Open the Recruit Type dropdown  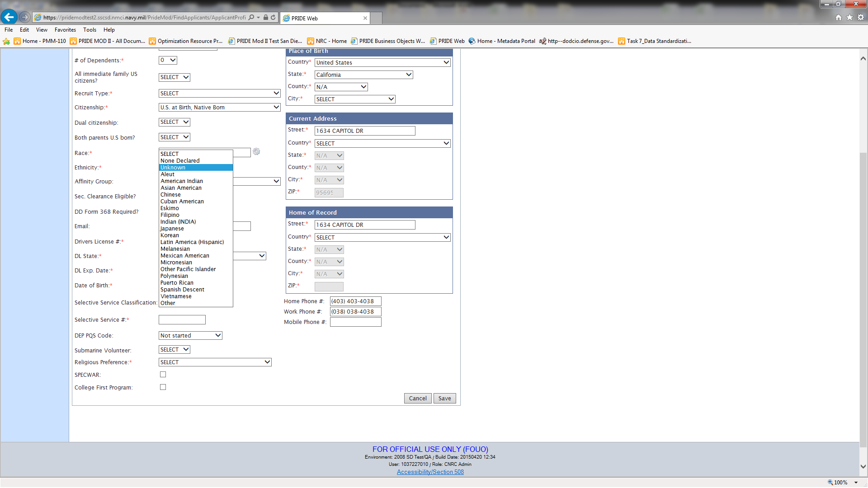pos(219,94)
